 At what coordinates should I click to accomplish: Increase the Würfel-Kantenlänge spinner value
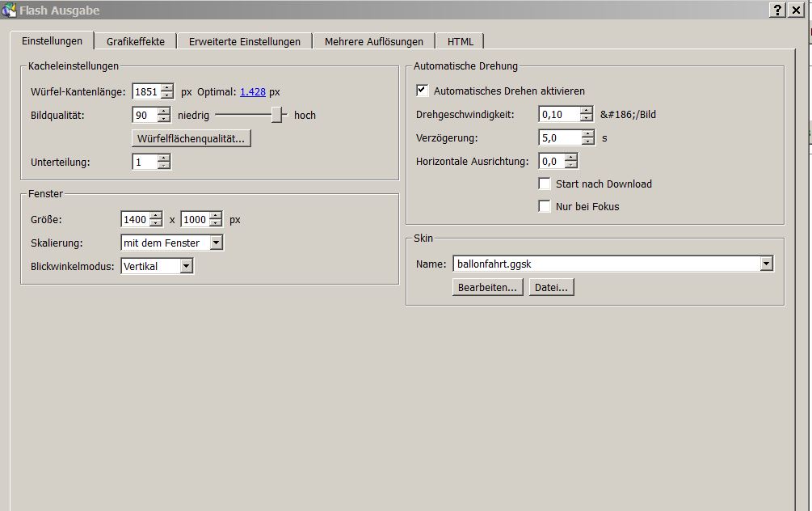pyautogui.click(x=166, y=88)
